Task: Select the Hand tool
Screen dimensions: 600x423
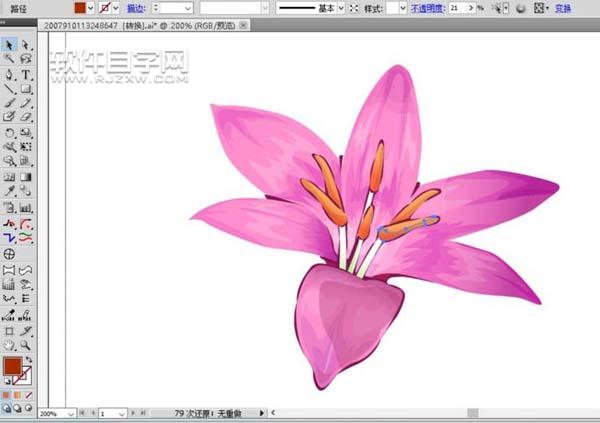Action: tap(9, 345)
